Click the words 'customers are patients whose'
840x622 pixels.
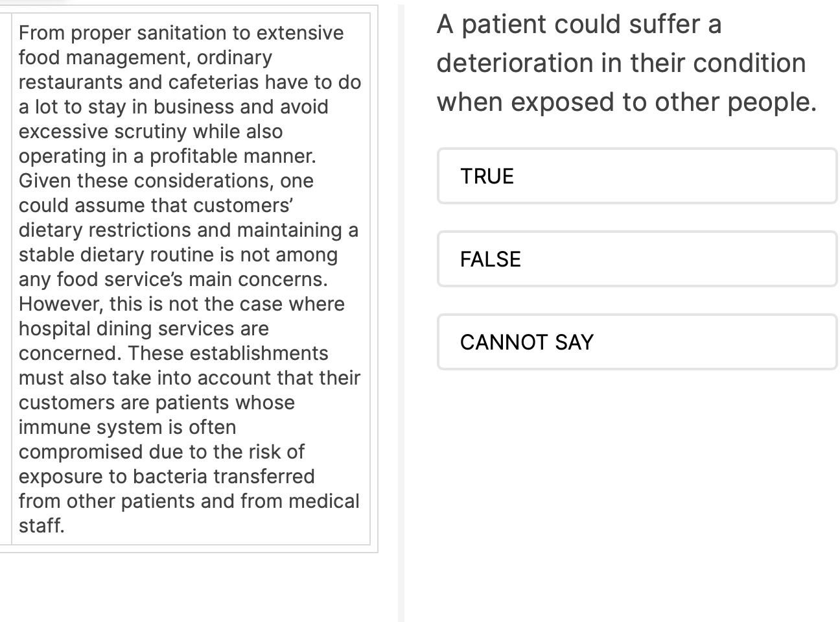tap(157, 402)
